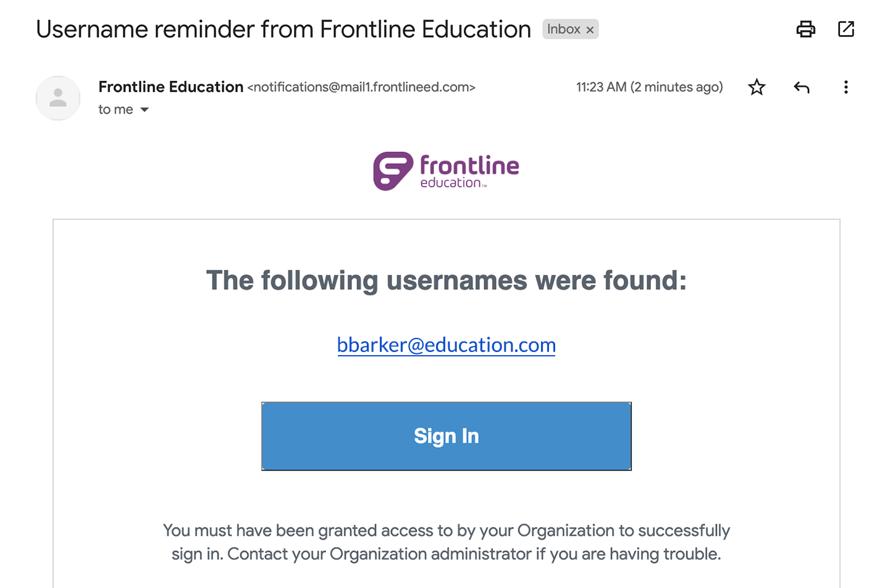
Task: Click the purple Frontline logo symbol
Action: coord(393,170)
